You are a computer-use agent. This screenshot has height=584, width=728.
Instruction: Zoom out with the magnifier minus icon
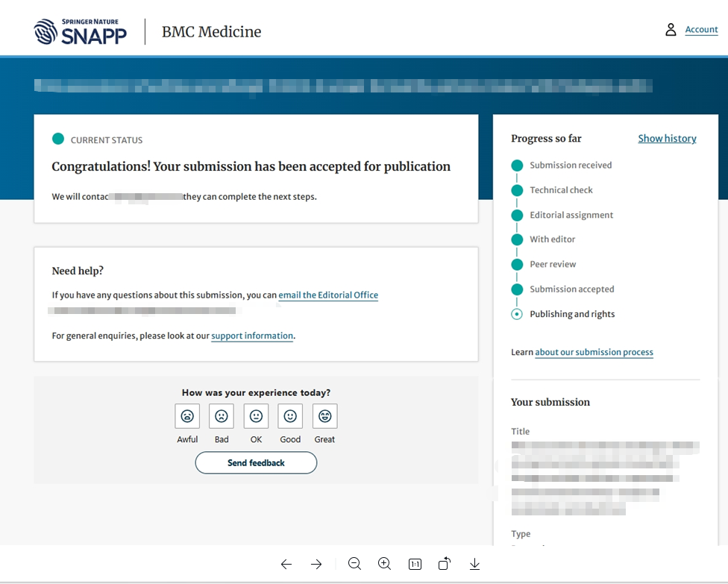(x=354, y=565)
